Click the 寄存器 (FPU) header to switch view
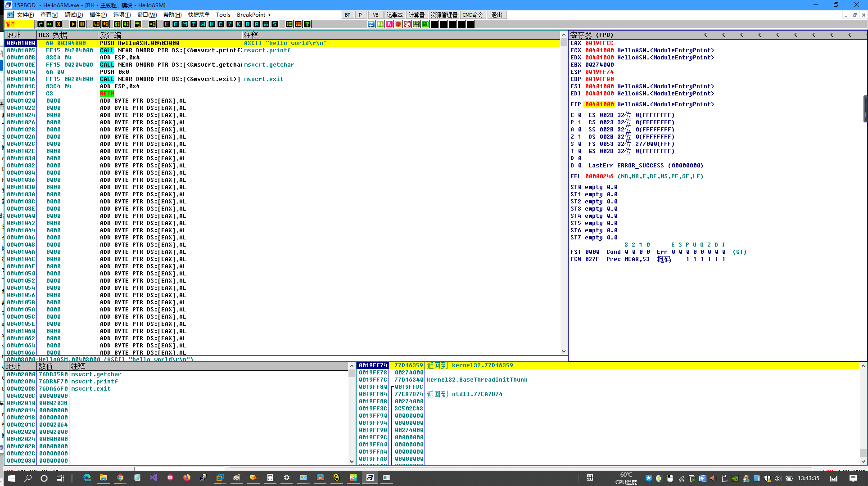 tap(592, 35)
